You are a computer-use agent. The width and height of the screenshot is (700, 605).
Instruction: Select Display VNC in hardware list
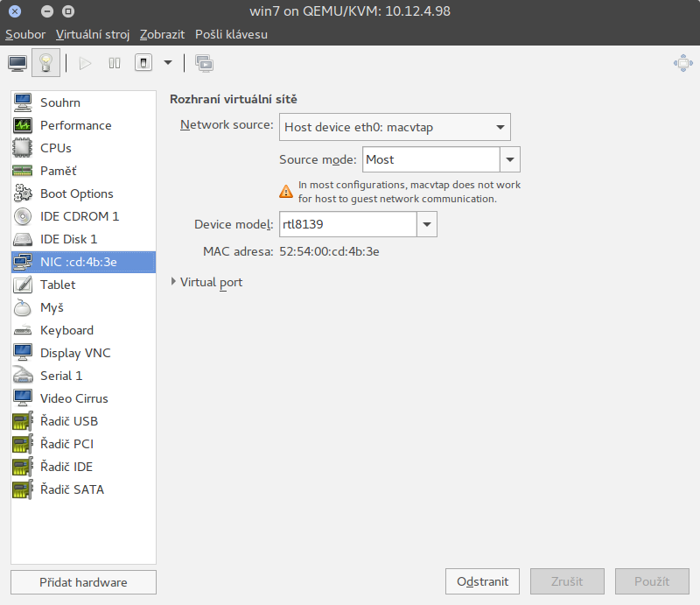75,353
